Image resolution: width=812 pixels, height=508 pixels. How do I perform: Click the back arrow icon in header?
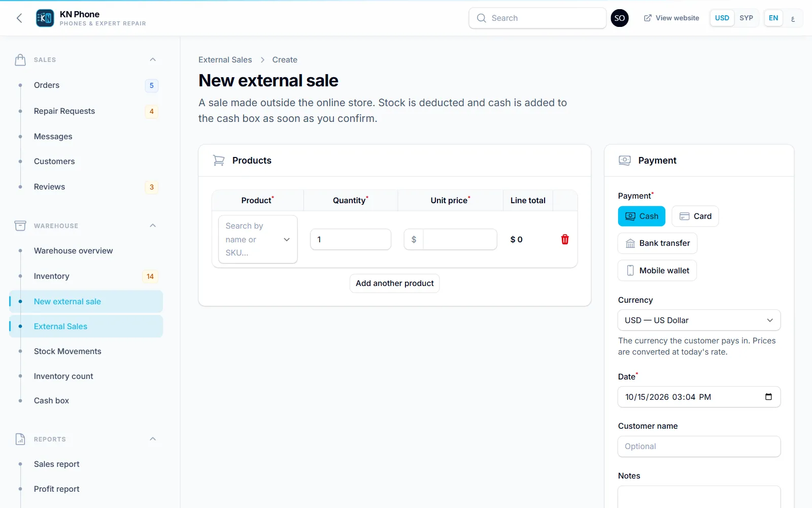tap(19, 18)
